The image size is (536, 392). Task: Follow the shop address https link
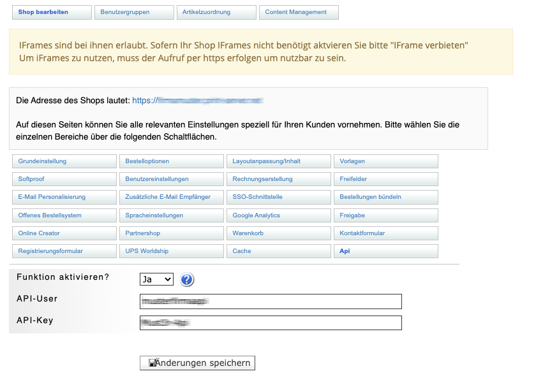(198, 101)
